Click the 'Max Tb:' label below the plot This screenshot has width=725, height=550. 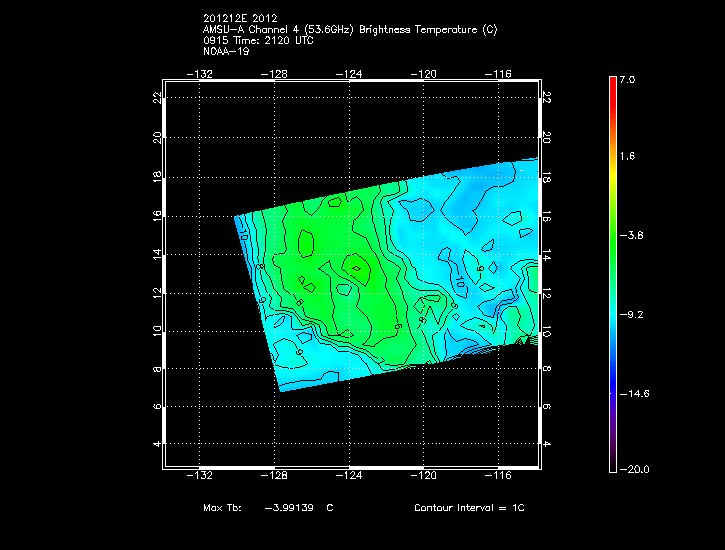click(x=222, y=508)
